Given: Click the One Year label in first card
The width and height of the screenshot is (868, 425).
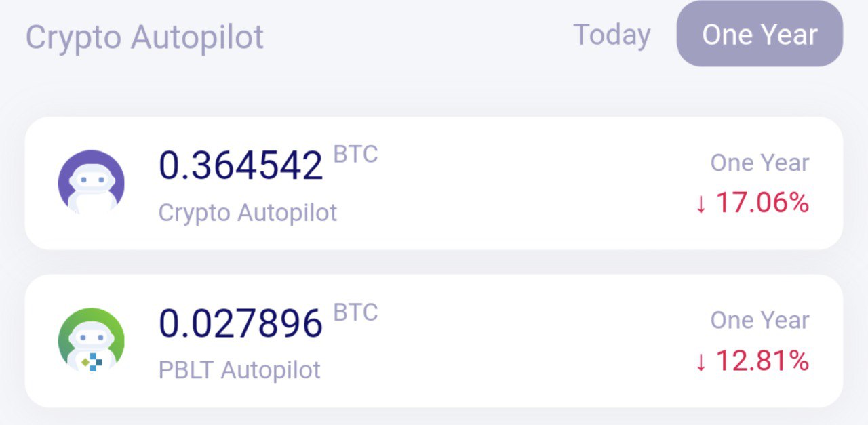Looking at the screenshot, I should (759, 163).
